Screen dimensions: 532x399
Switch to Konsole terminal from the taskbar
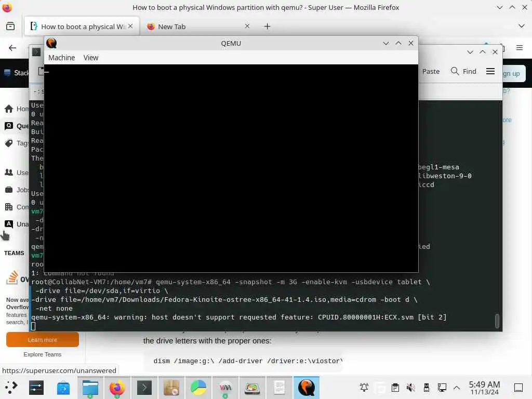coord(144,388)
